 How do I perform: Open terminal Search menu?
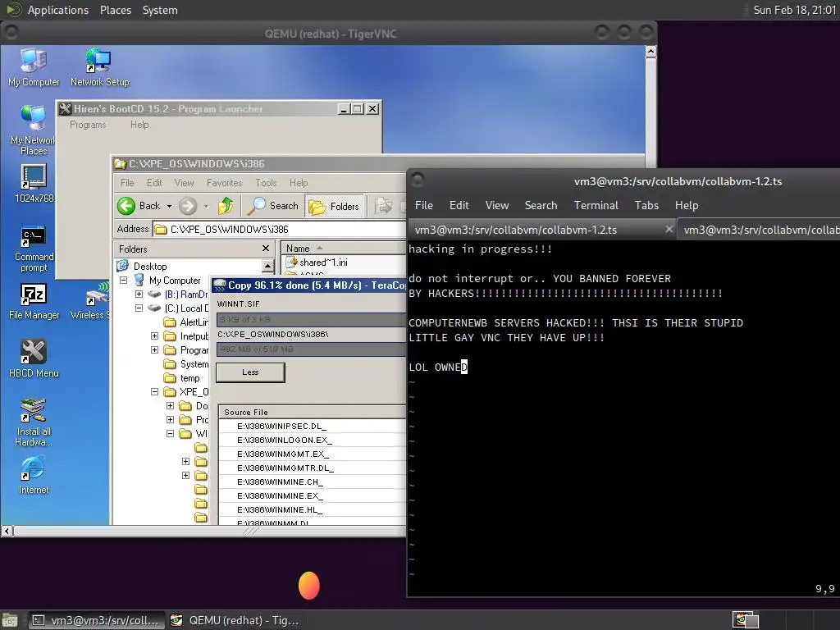pyautogui.click(x=541, y=205)
